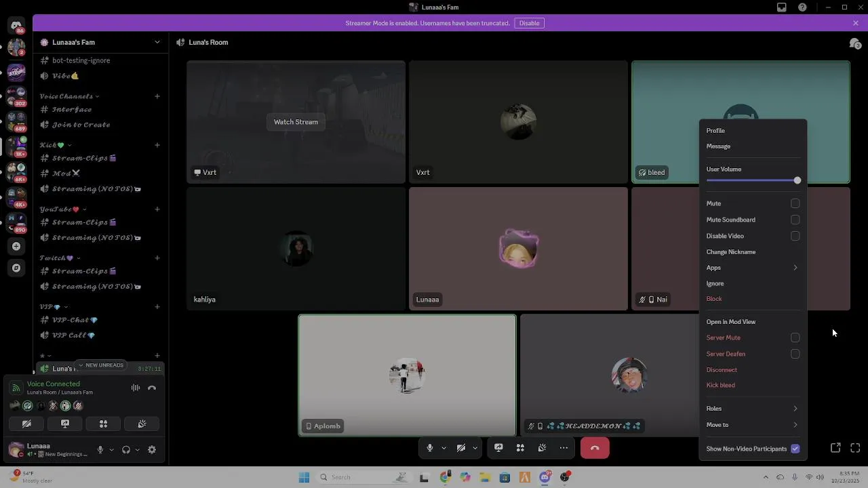Image resolution: width=868 pixels, height=488 pixels.
Task: Disconnect using the phone icon in Voice Connected panel
Action: (152, 388)
